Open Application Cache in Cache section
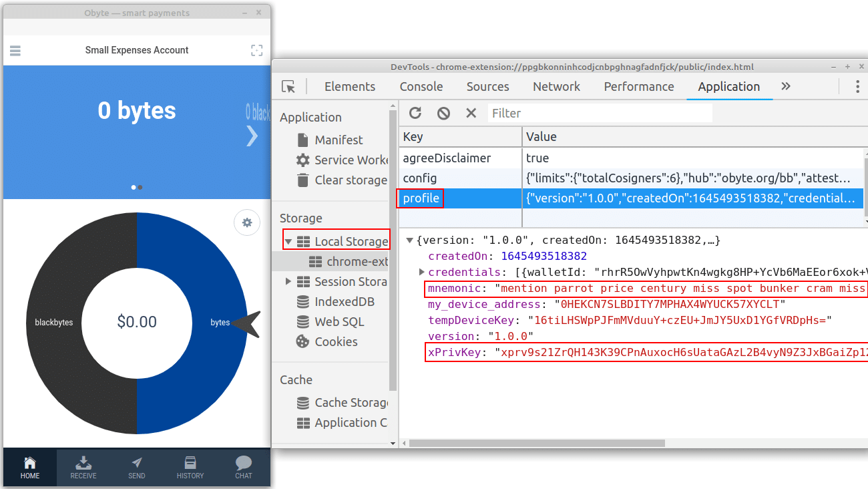This screenshot has width=868, height=489. (342, 423)
